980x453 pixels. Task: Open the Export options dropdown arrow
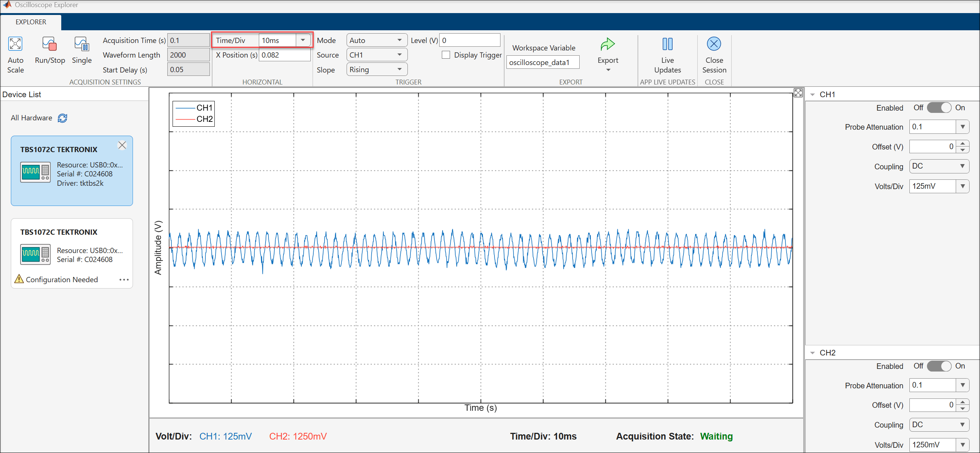[608, 70]
